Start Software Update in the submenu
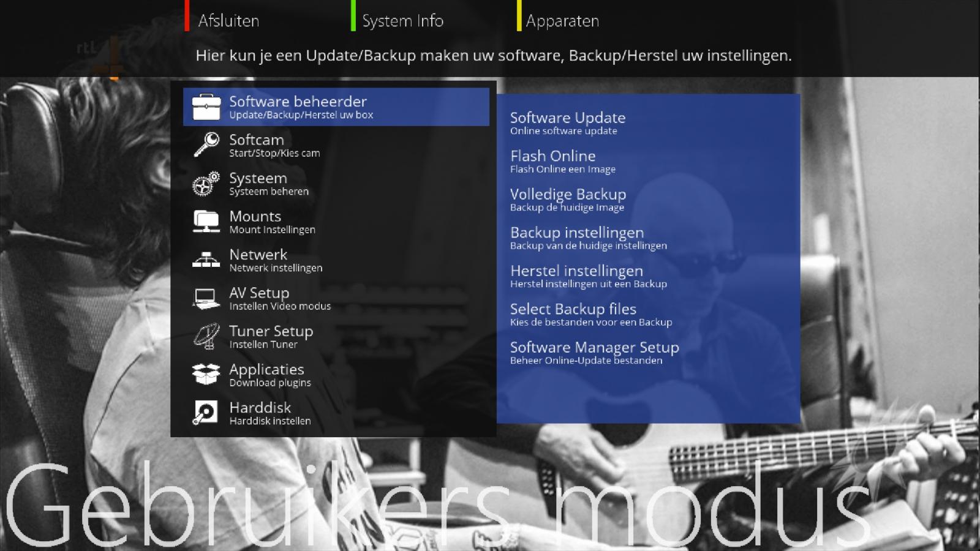The image size is (980, 551). [x=568, y=118]
